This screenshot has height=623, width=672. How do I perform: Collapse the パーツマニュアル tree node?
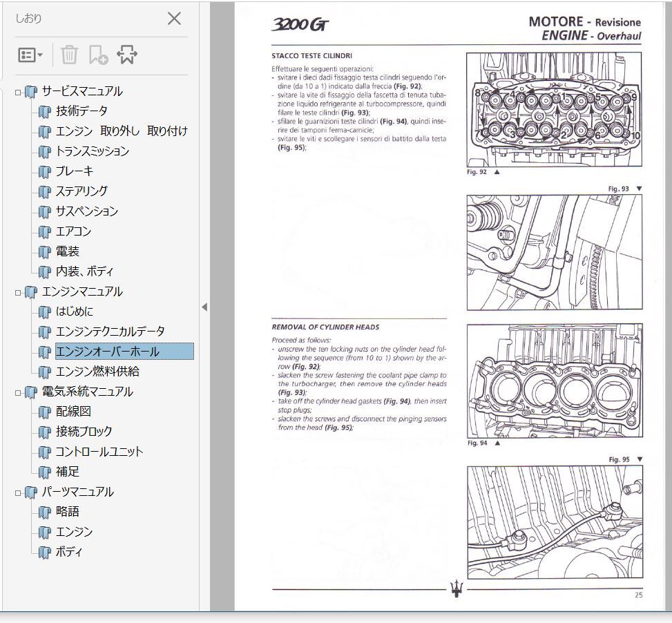tap(18, 492)
